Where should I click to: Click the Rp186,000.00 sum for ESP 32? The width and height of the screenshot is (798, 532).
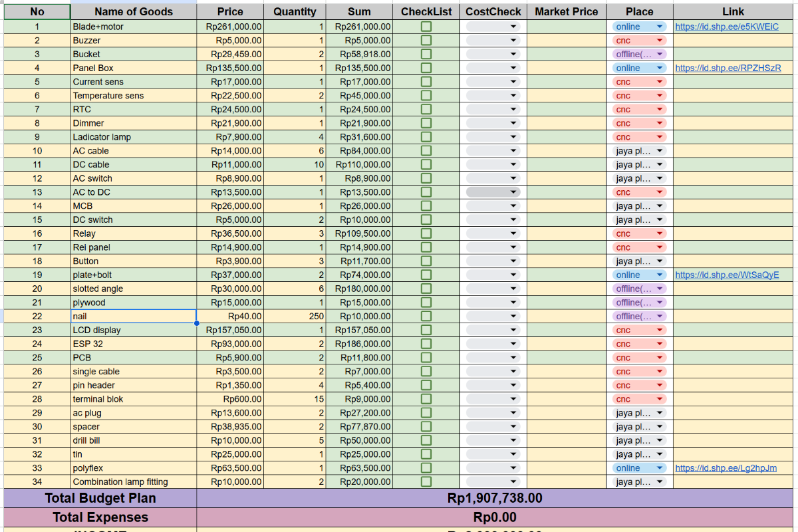click(x=359, y=344)
